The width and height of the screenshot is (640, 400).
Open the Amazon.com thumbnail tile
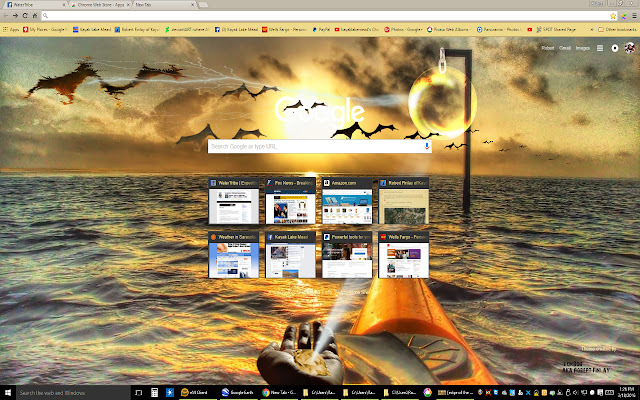(x=347, y=200)
